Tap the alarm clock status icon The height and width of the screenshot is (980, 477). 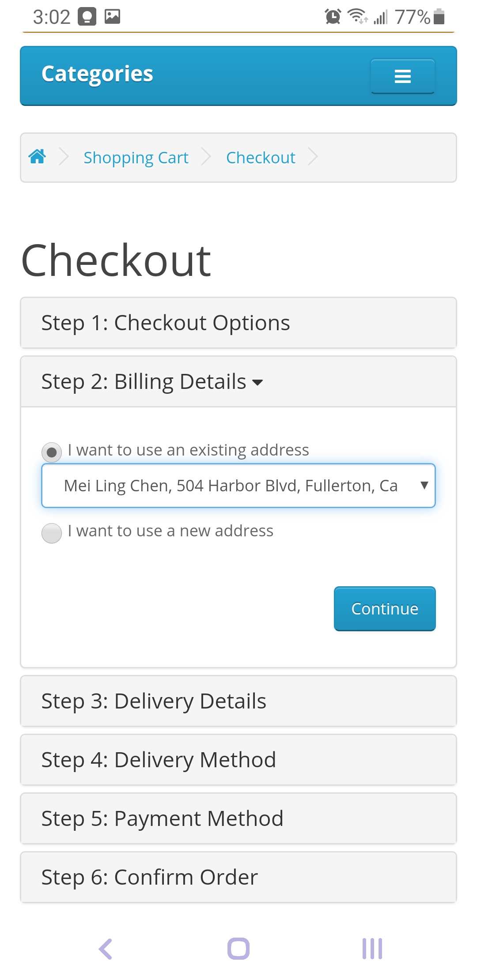[333, 17]
